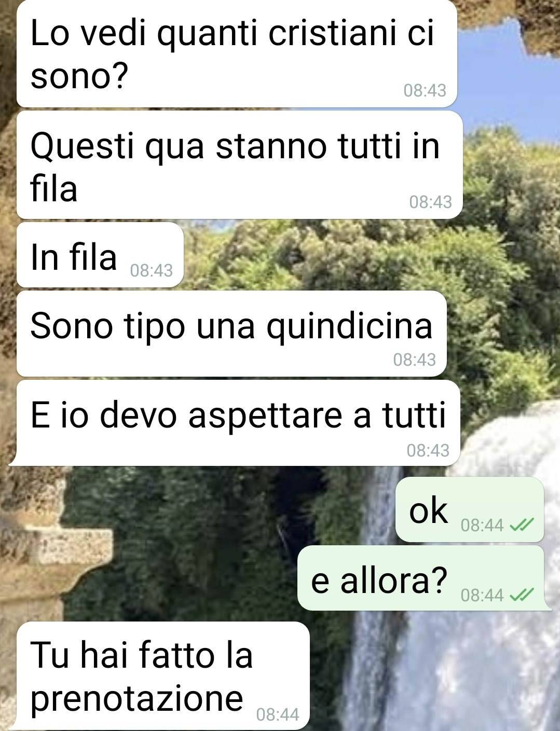
Task: Select the sent 'ok' message bubble
Action: click(x=470, y=509)
